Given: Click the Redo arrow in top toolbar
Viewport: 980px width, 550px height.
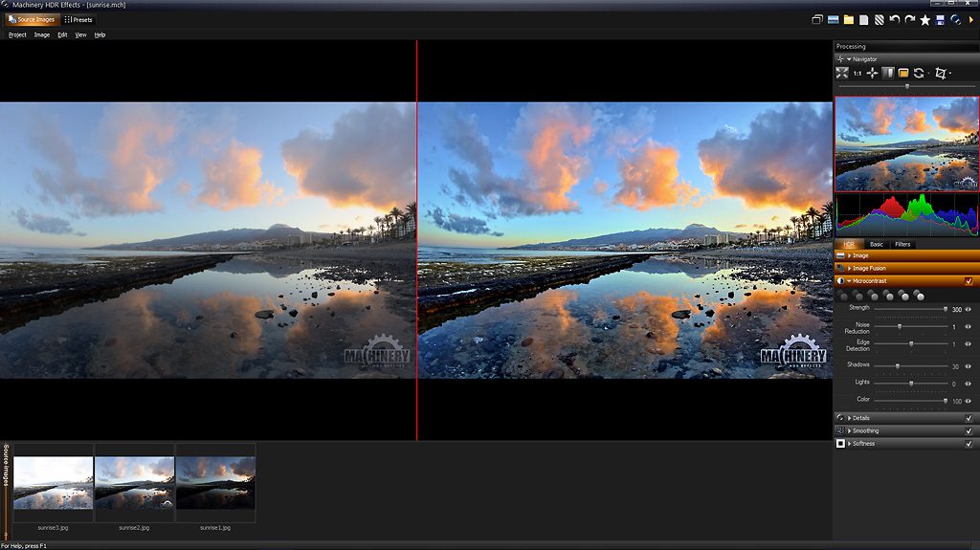Looking at the screenshot, I should point(909,19).
